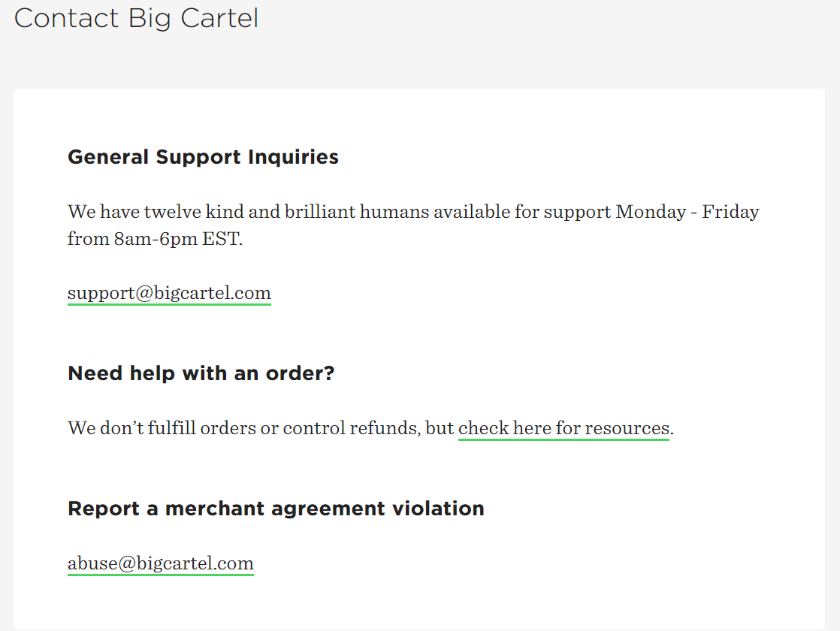Click the "Monday - Friday" text
The height and width of the screenshot is (631, 840).
point(687,212)
